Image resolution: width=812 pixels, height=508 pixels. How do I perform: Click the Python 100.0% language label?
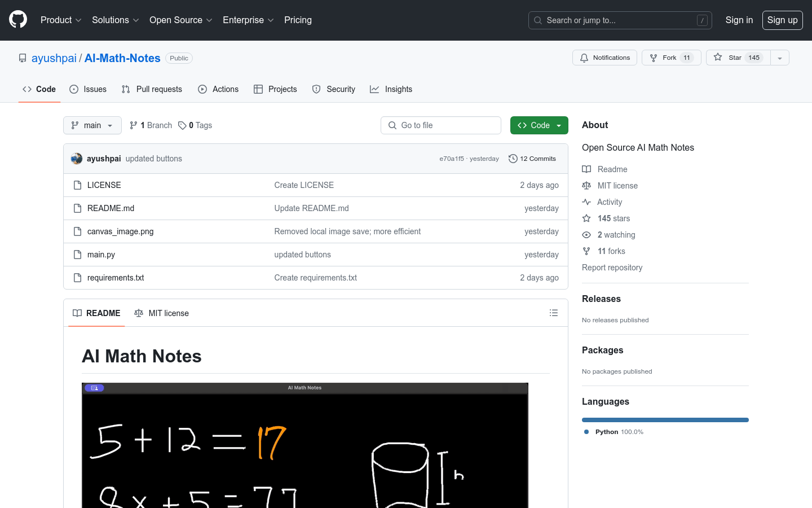pos(619,432)
